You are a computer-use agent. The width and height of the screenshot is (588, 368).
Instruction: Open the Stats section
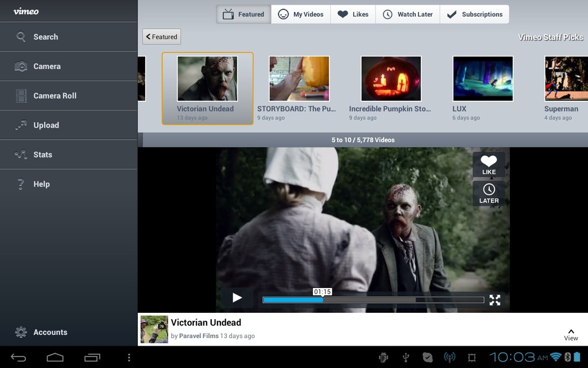(x=69, y=154)
